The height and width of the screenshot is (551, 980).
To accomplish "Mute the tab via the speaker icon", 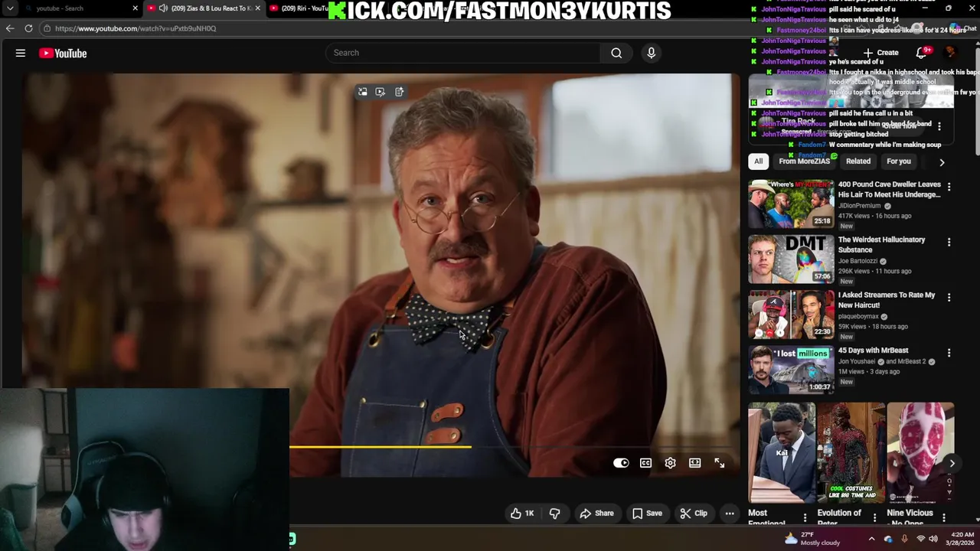I will tap(163, 8).
